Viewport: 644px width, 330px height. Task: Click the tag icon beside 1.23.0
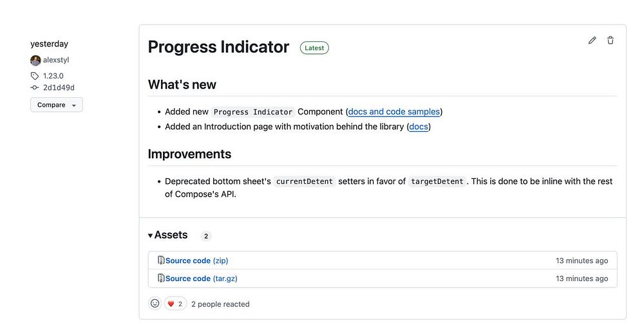pos(35,76)
